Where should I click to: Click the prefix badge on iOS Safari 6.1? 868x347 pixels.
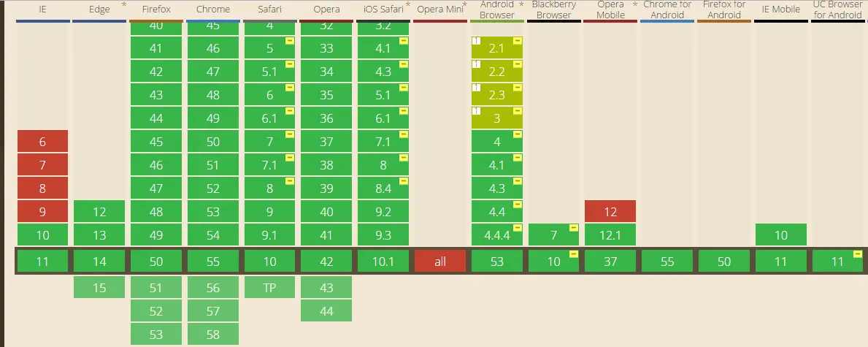404,111
